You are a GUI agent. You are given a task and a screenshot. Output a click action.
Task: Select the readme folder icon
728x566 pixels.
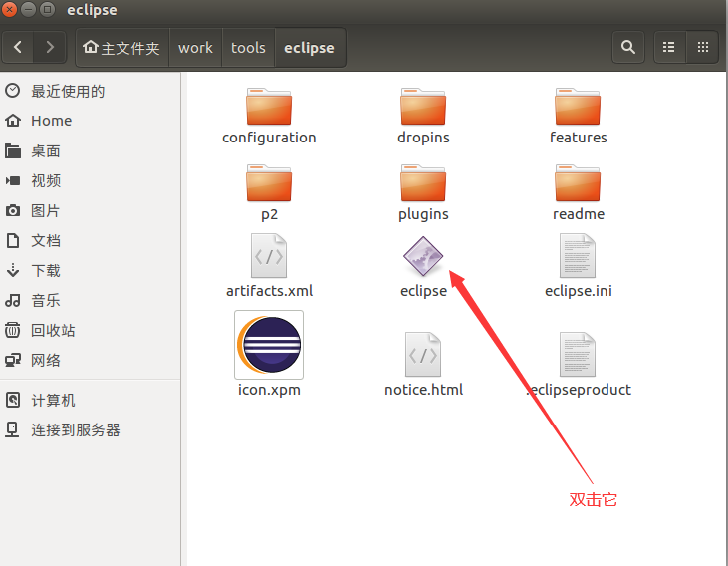[578, 183]
